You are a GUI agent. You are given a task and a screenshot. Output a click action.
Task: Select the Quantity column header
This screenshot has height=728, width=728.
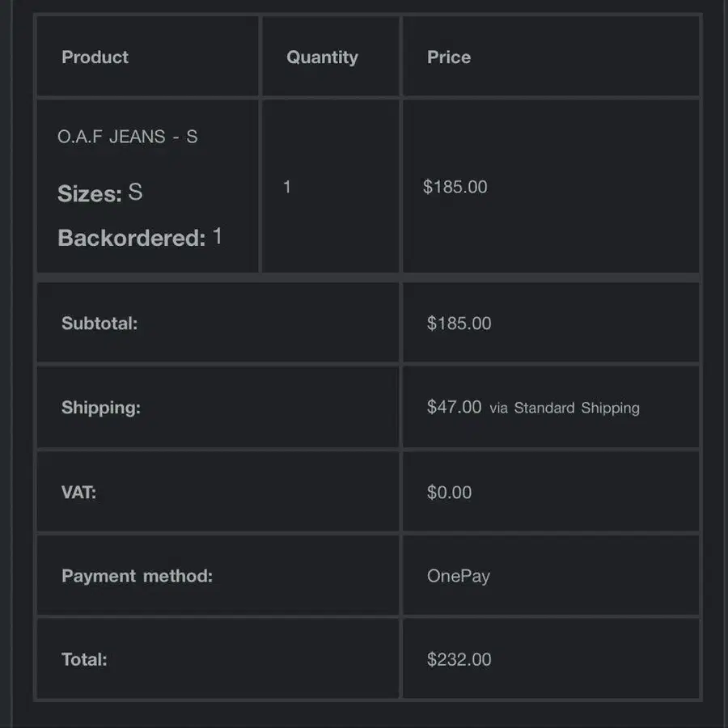[322, 57]
